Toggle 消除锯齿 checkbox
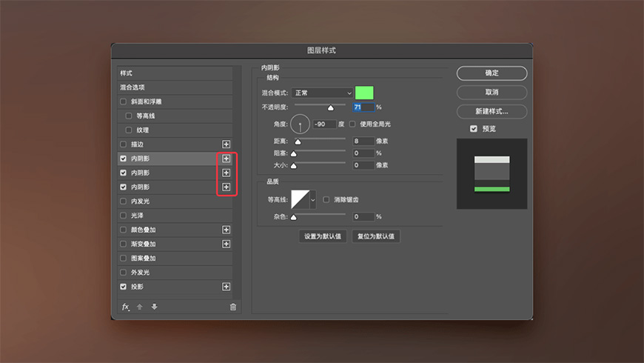The width and height of the screenshot is (644, 363). click(x=326, y=200)
